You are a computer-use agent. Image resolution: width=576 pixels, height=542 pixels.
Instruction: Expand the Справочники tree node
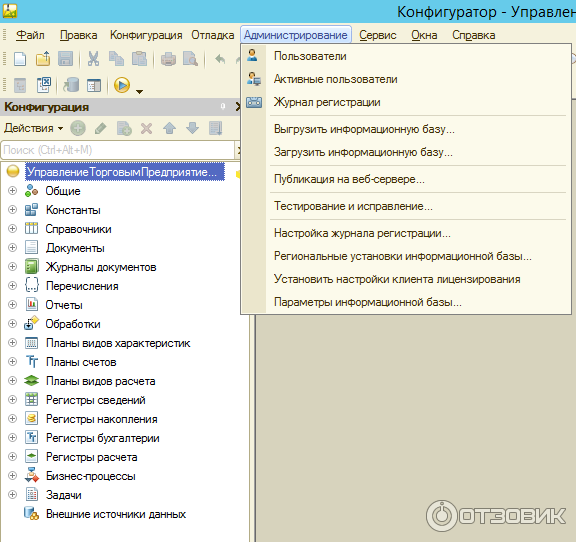(x=12, y=229)
